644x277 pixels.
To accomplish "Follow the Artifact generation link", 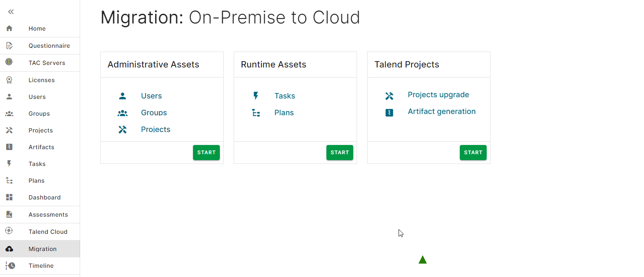I will (441, 111).
